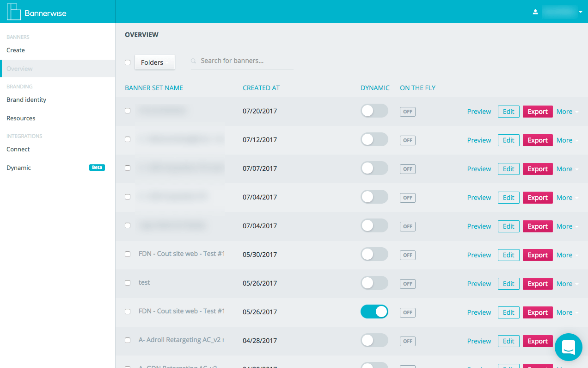Open the chat support bubble
This screenshot has width=588, height=368.
[568, 347]
